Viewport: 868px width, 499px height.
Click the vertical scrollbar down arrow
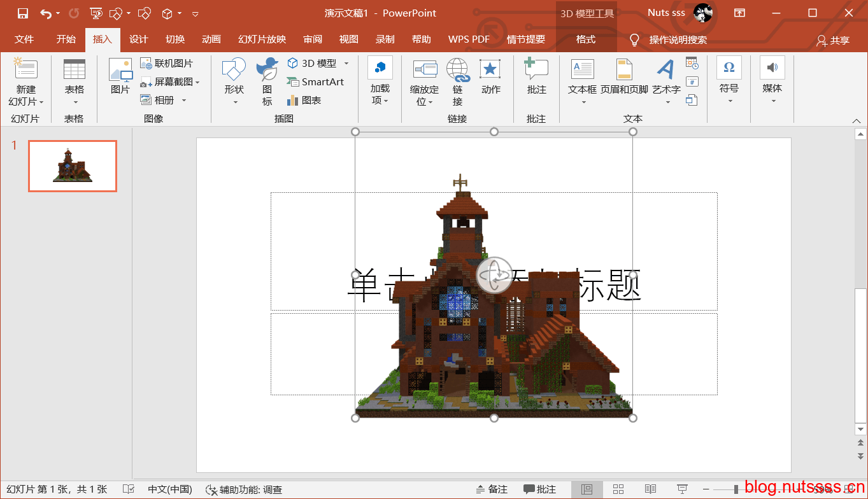tap(860, 429)
